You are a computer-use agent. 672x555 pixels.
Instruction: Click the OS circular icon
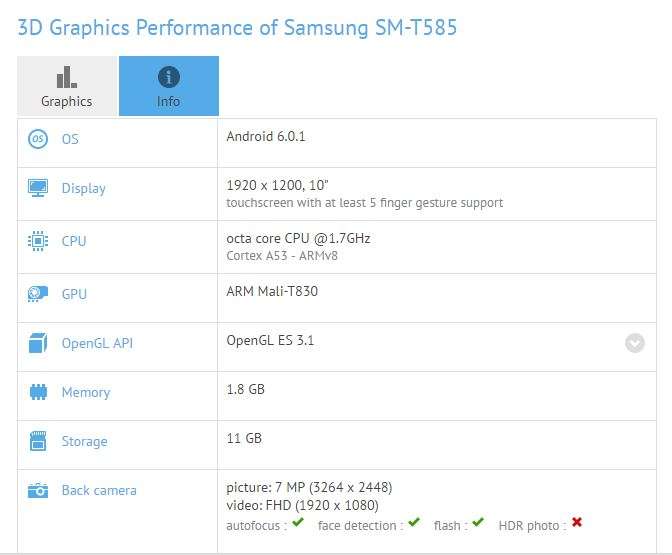pos(38,139)
